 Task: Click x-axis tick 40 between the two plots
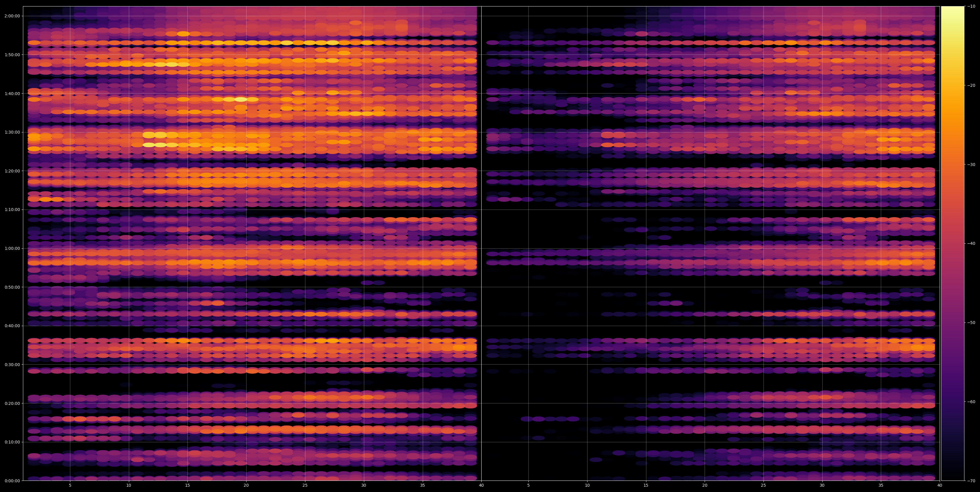481,486
